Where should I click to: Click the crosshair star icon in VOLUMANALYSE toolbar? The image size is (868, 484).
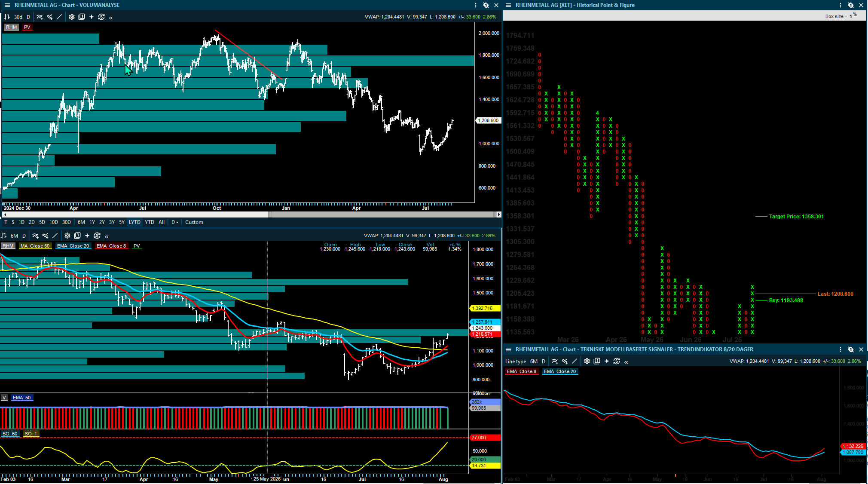click(x=92, y=17)
